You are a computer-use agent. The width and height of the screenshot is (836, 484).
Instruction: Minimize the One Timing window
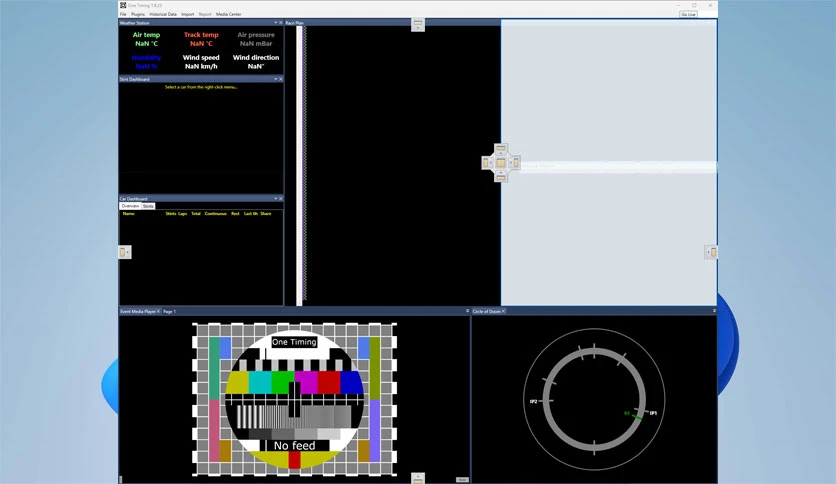click(x=678, y=5)
